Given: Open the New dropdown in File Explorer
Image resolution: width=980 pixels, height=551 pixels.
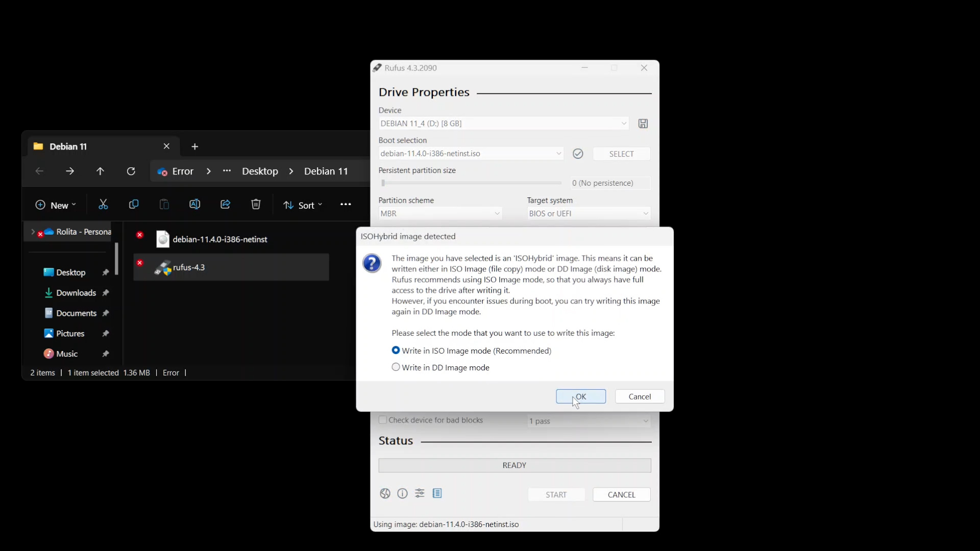Looking at the screenshot, I should (55, 205).
